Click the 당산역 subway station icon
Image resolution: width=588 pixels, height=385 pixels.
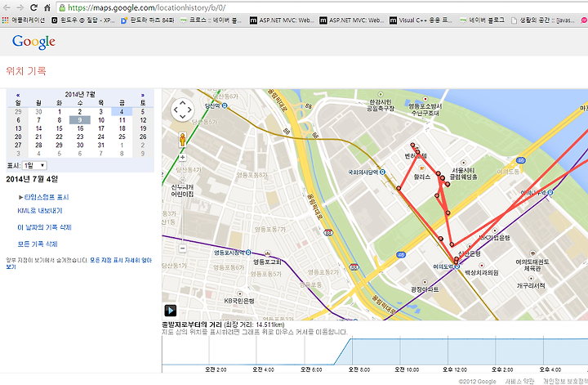point(225,105)
